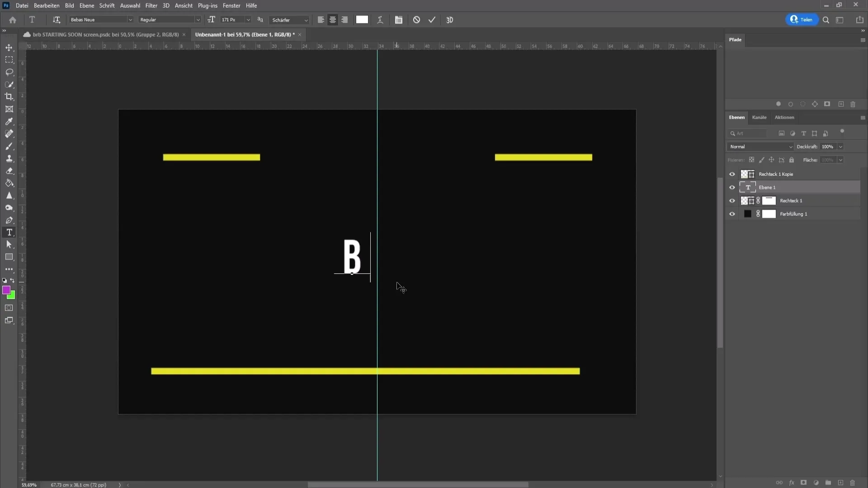Click the Pfade panel header button
The height and width of the screenshot is (488, 868).
[x=735, y=39]
